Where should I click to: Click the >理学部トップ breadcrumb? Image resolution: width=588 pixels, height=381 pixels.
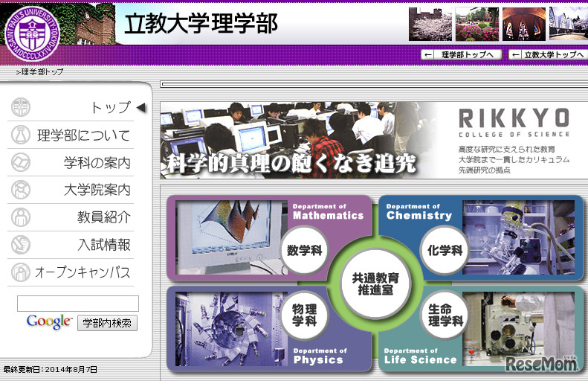click(x=39, y=71)
